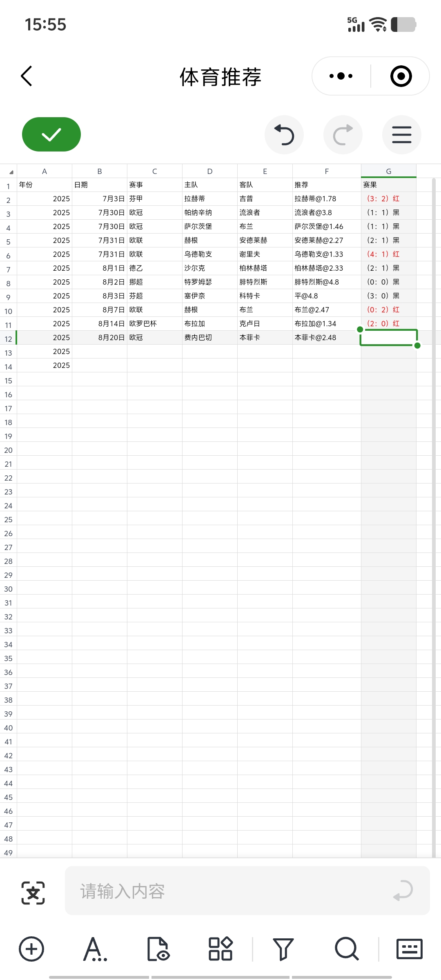
Task: Select cell containing 本菲卡@2.48
Action: (x=326, y=338)
